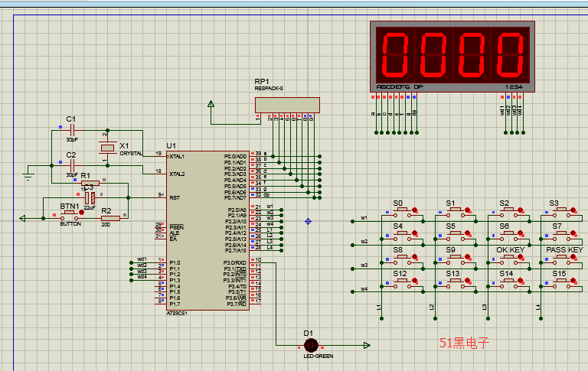Image resolution: width=588 pixels, height=371 pixels.
Task: Select the 200 ohm resistor R2
Action: [x=110, y=218]
